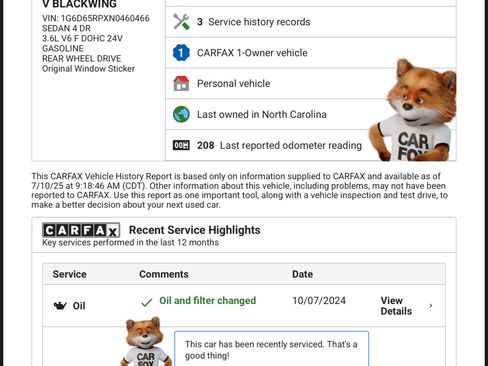Click the green checkmark beside Oil and filter changed
Image resolution: width=488 pixels, height=366 pixels.
tap(147, 302)
